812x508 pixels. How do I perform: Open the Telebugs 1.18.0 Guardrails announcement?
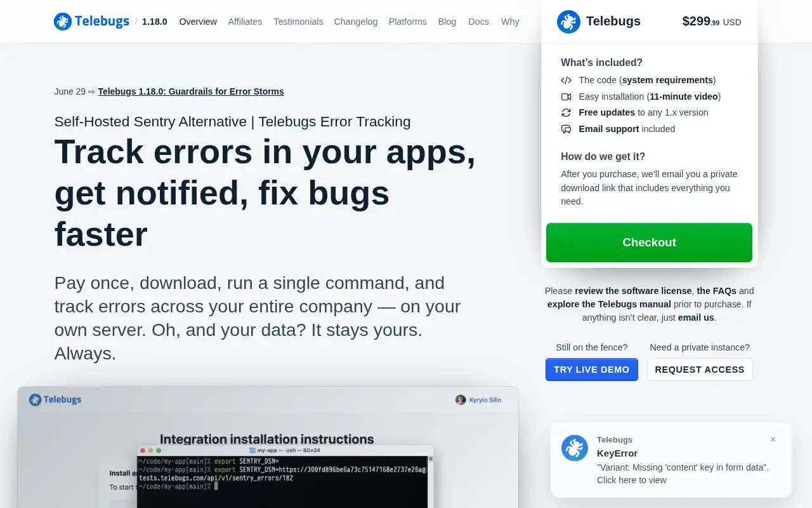click(191, 91)
